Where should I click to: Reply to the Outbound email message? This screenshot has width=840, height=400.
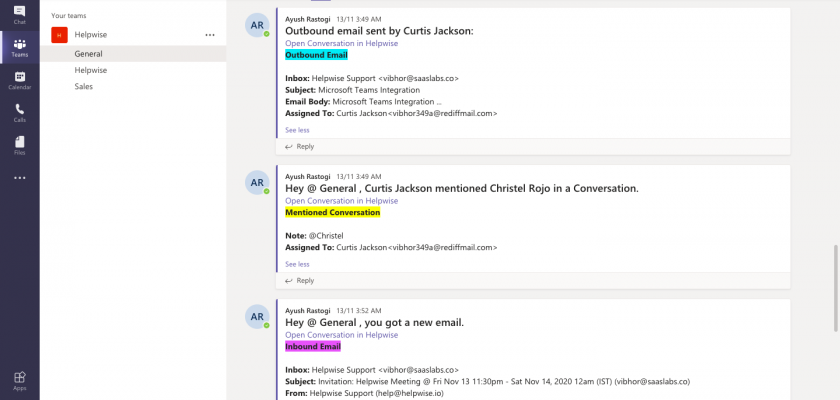pos(300,146)
